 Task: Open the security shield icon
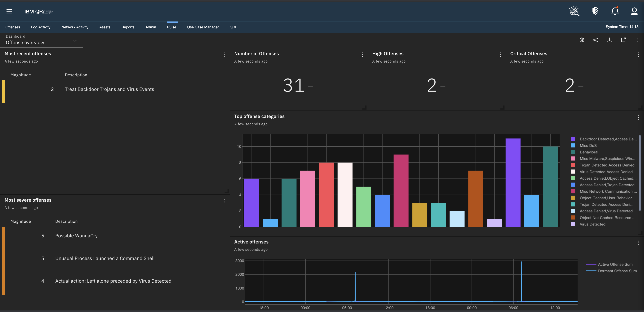coord(595,11)
